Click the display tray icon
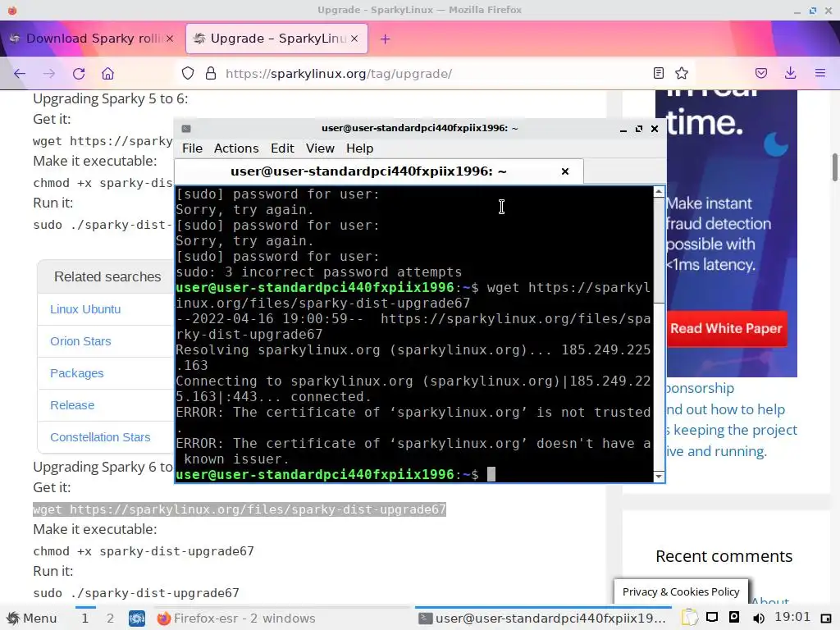 pyautogui.click(x=712, y=617)
